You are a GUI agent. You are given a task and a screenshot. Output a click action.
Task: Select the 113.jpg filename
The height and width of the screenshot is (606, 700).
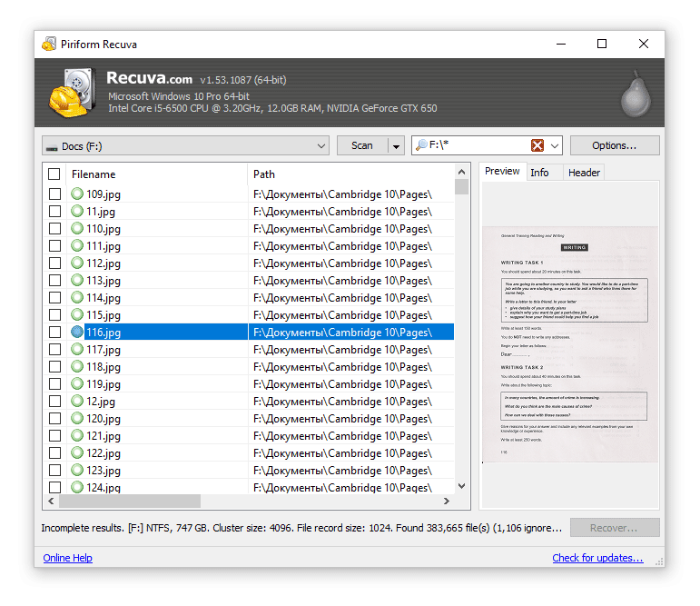104,281
